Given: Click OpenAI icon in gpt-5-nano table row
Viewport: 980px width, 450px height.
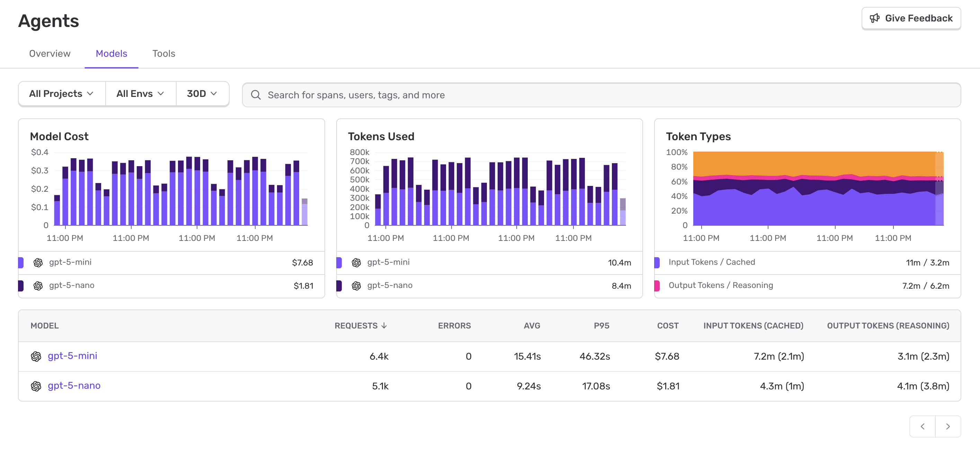Looking at the screenshot, I should [x=36, y=386].
